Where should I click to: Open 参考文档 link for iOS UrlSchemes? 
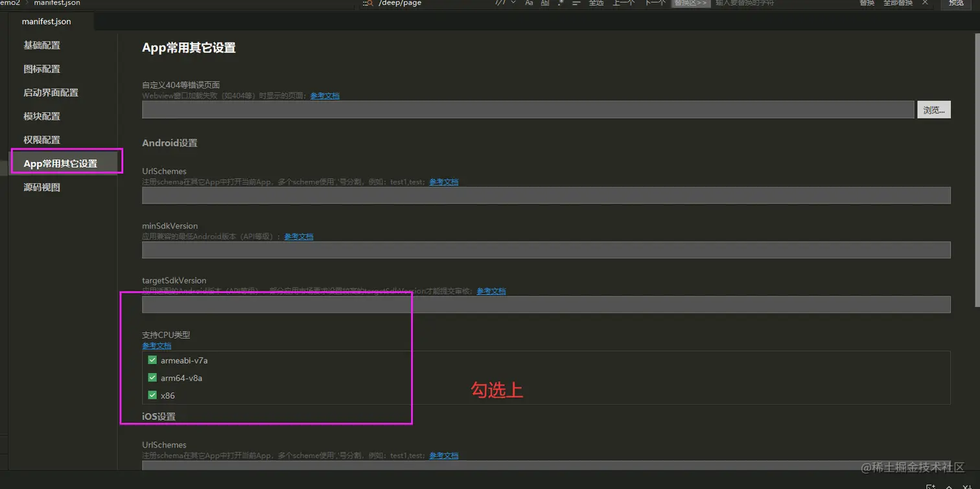[444, 455]
